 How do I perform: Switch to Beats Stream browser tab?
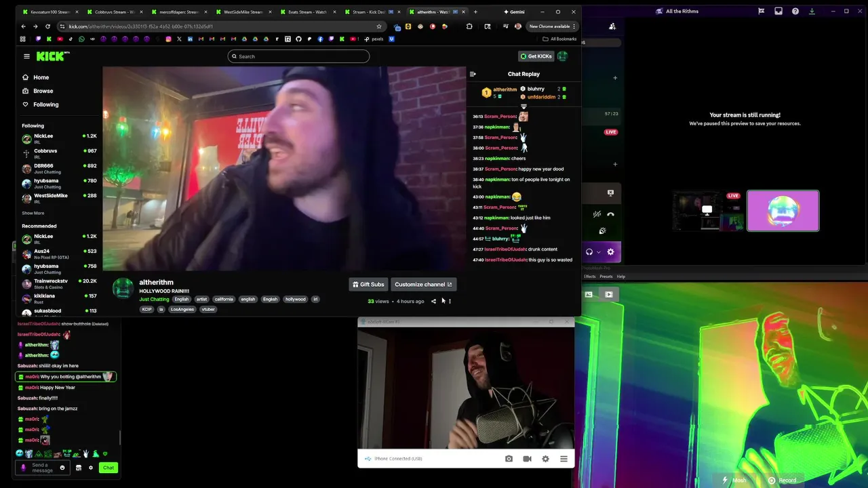point(307,12)
